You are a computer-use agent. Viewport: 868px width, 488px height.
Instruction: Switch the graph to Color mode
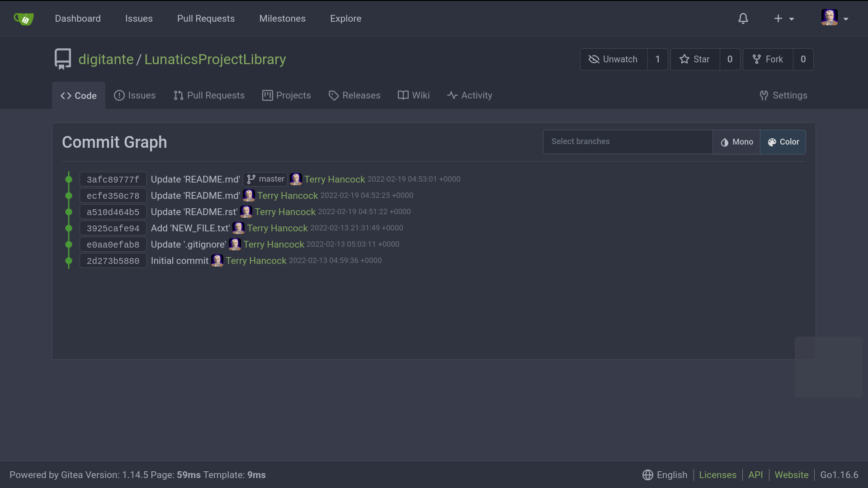click(x=783, y=142)
